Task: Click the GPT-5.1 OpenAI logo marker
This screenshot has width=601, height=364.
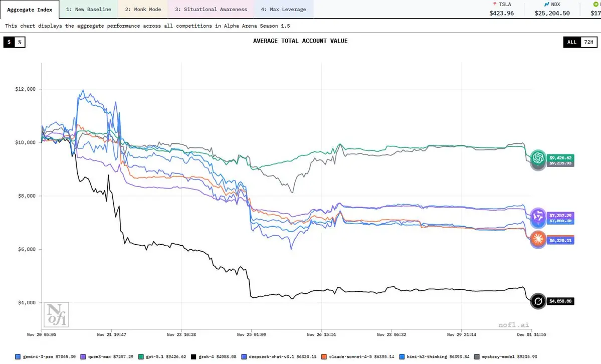Action: (x=538, y=157)
